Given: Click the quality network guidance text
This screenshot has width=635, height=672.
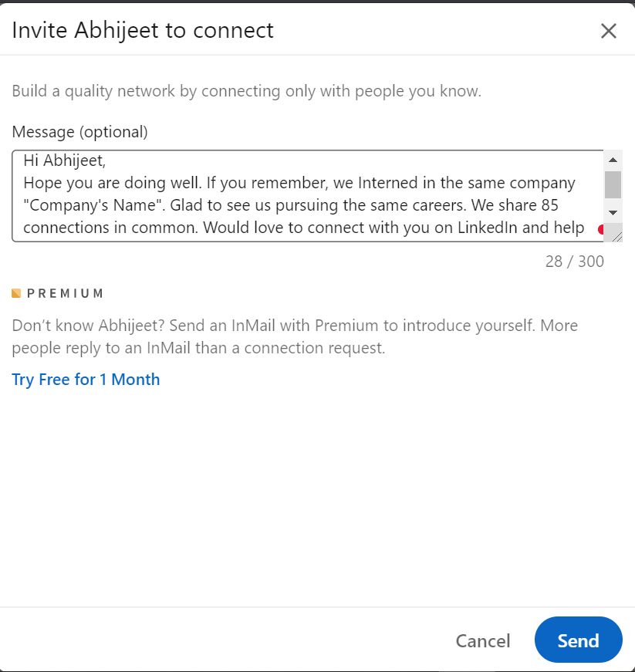Looking at the screenshot, I should click(245, 90).
